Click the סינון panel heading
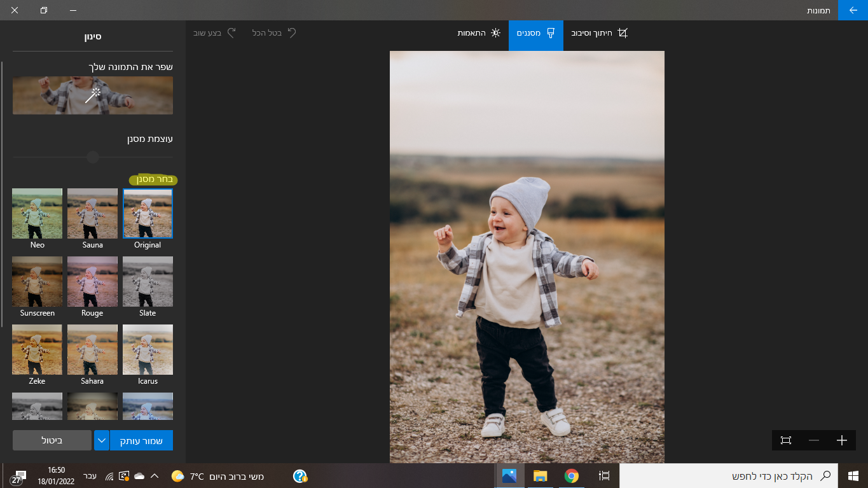The width and height of the screenshot is (868, 488). (x=93, y=36)
